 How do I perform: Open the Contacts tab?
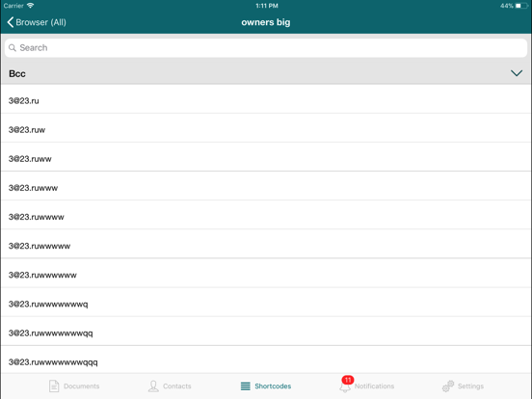click(170, 386)
